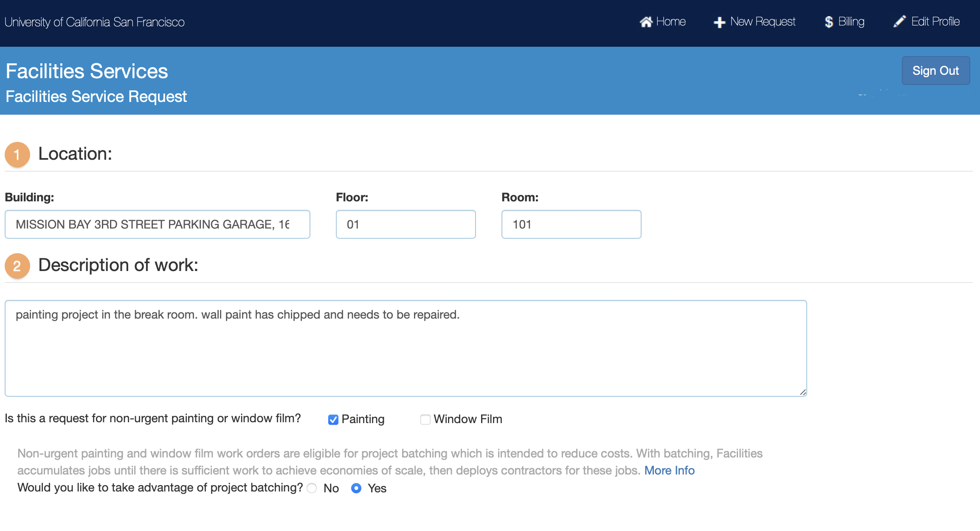
Task: Select Yes for project batching
Action: 356,488
